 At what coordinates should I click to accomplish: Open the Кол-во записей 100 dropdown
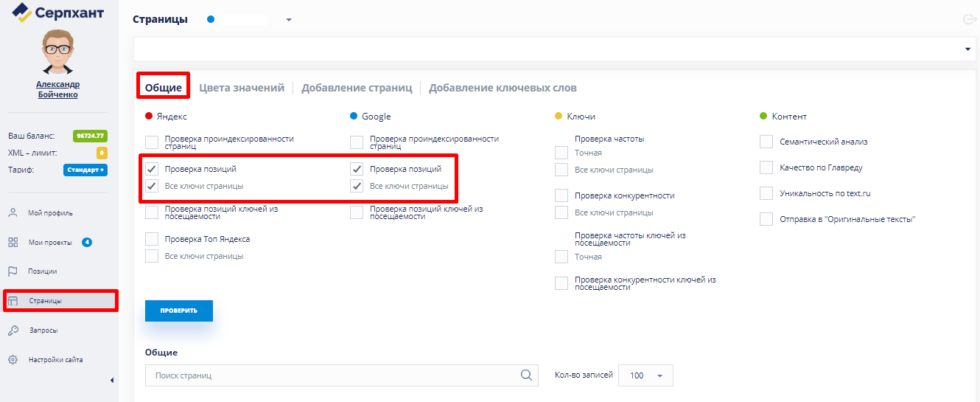645,375
